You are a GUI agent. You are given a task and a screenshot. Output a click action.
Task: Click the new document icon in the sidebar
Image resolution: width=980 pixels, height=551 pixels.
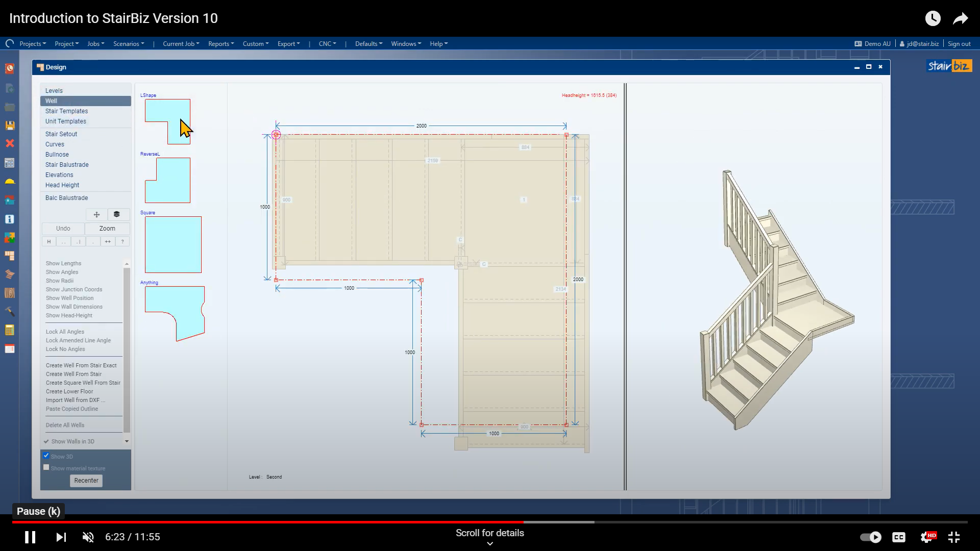pyautogui.click(x=9, y=88)
